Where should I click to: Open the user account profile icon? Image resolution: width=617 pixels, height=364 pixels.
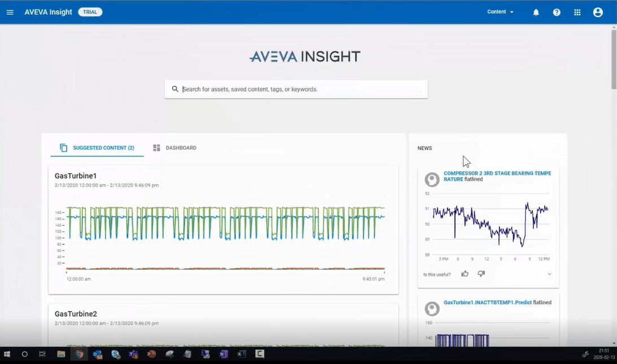point(598,12)
